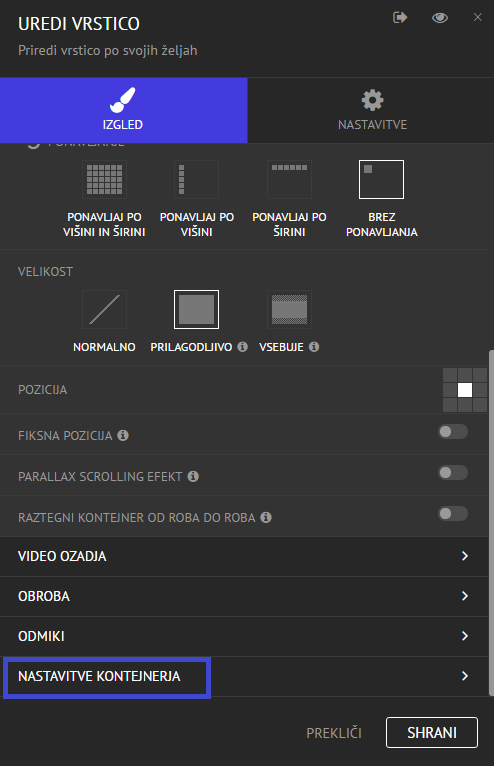494x766 pixels.
Task: Show info for Vsebuje option
Action: point(314,347)
